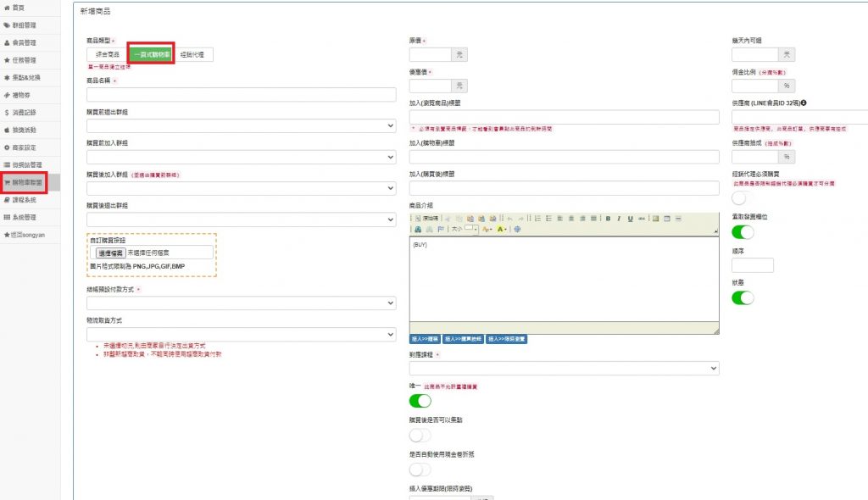Turn off the 狀態 toggle switch
This screenshot has height=500, width=868.
pos(743,297)
